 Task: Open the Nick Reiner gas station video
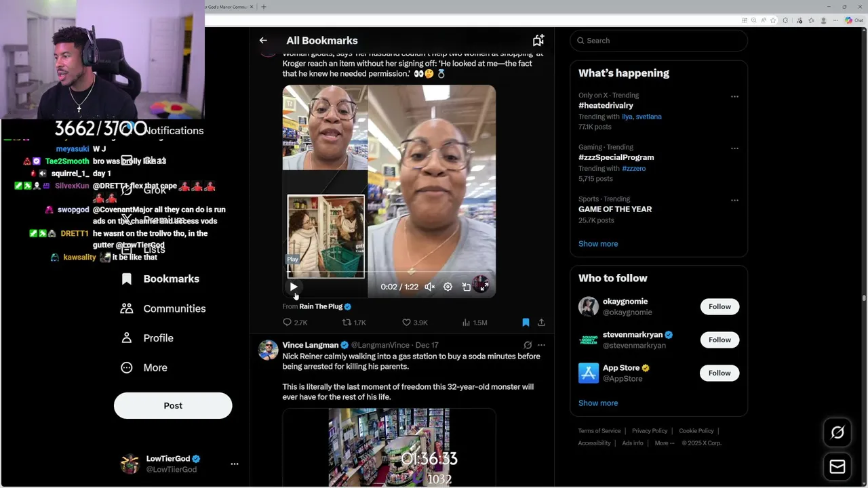[389, 447]
